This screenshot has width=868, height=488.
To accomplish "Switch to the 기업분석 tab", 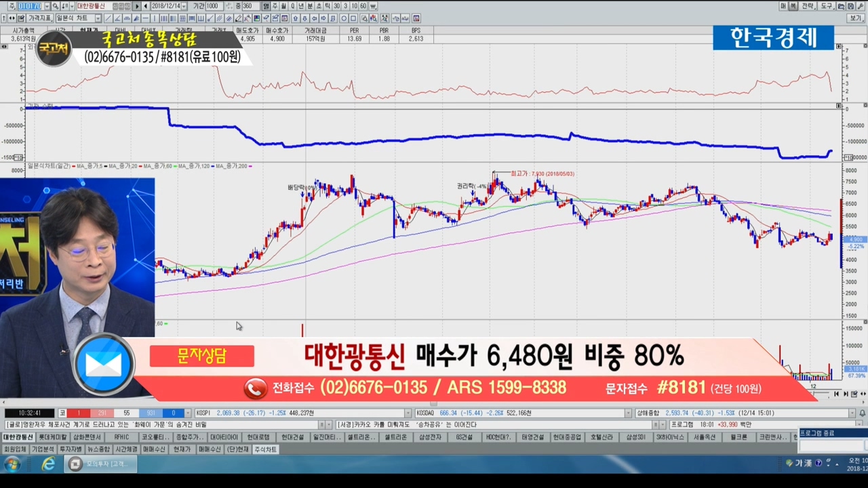I will click(x=43, y=449).
